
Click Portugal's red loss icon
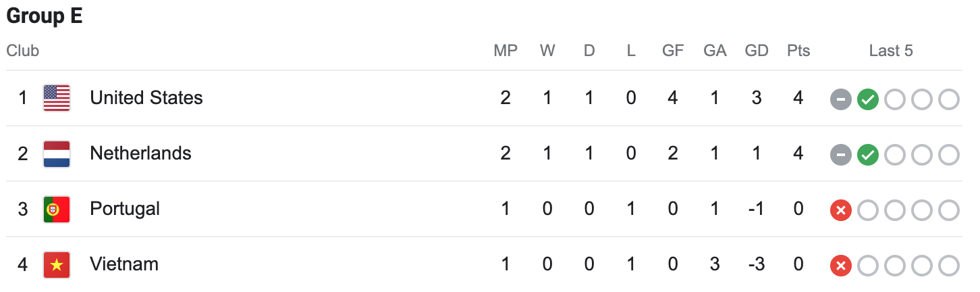pos(840,210)
